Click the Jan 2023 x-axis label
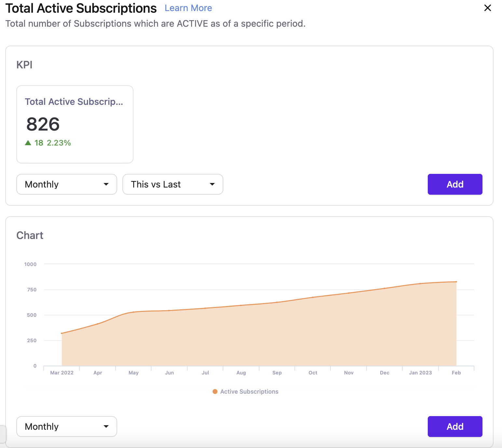The image size is (502, 448). click(420, 372)
